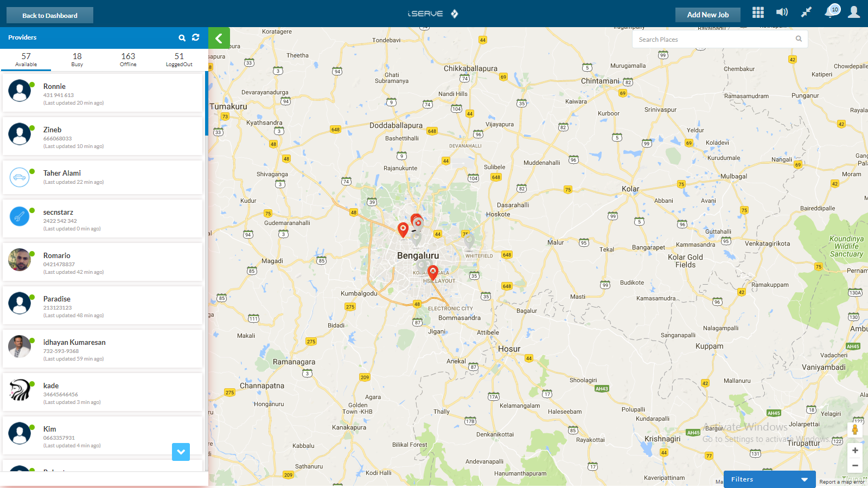Switch to the Offline tab

coord(128,60)
